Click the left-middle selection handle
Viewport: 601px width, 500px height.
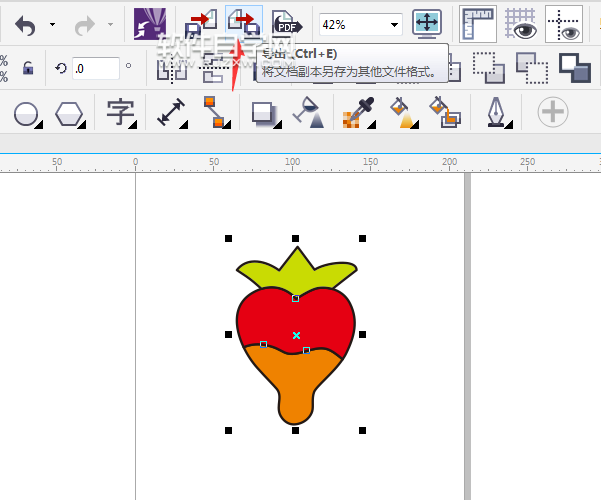click(x=228, y=335)
